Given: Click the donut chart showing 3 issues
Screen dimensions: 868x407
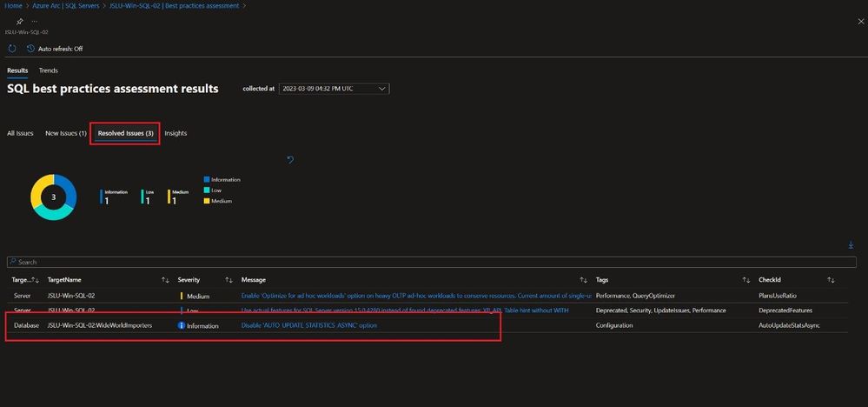Looking at the screenshot, I should (x=53, y=197).
